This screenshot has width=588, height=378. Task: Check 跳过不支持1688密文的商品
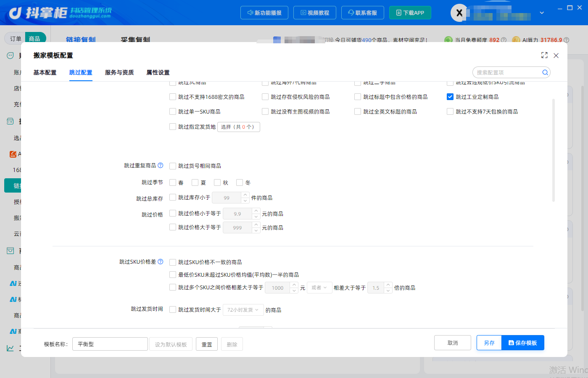(x=173, y=97)
